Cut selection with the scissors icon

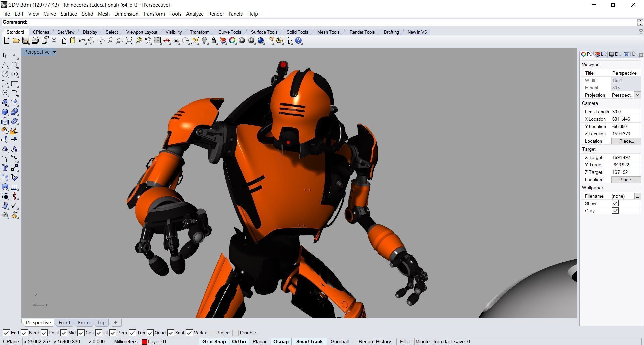coord(54,41)
